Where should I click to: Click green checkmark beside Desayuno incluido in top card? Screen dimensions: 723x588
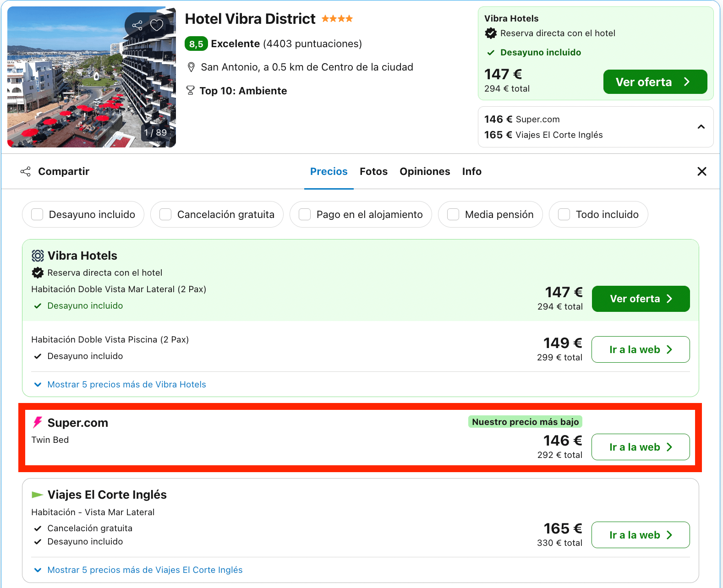pos(491,53)
